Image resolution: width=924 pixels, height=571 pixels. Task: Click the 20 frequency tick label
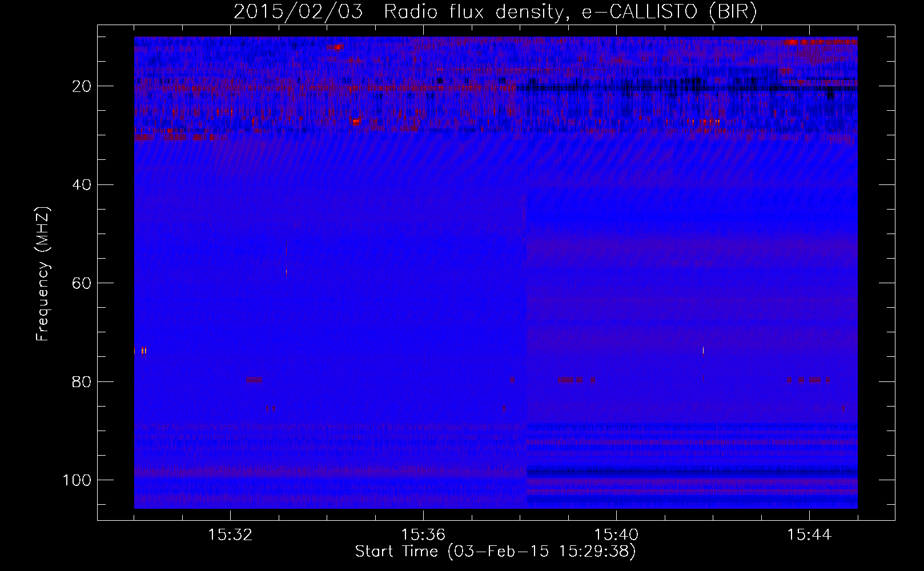point(82,86)
